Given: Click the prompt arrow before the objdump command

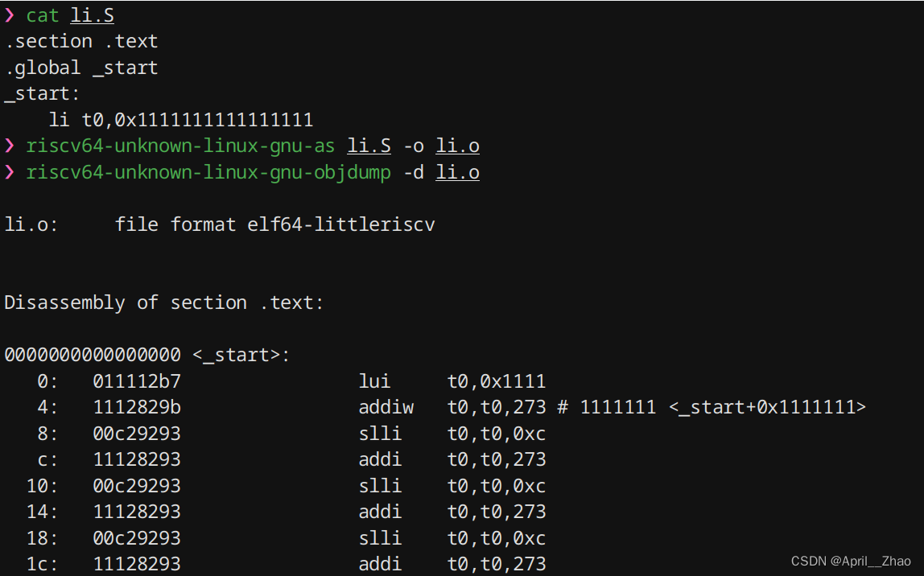Looking at the screenshot, I should 10,172.
